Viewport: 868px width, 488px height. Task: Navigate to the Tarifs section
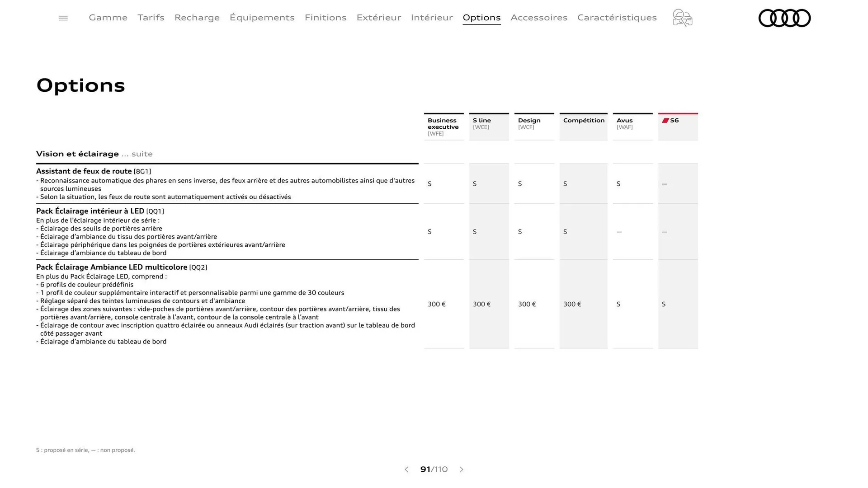(x=151, y=18)
